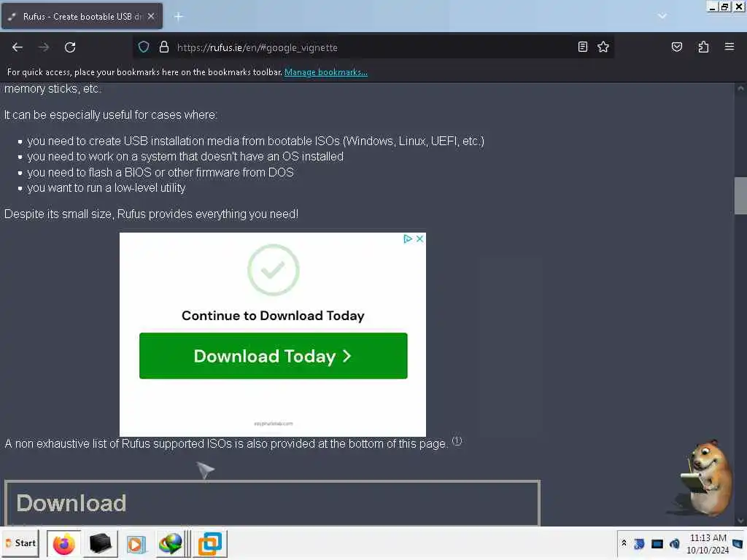The image size is (747, 560).
Task: Open Save to Pocket icon
Action: [676, 47]
